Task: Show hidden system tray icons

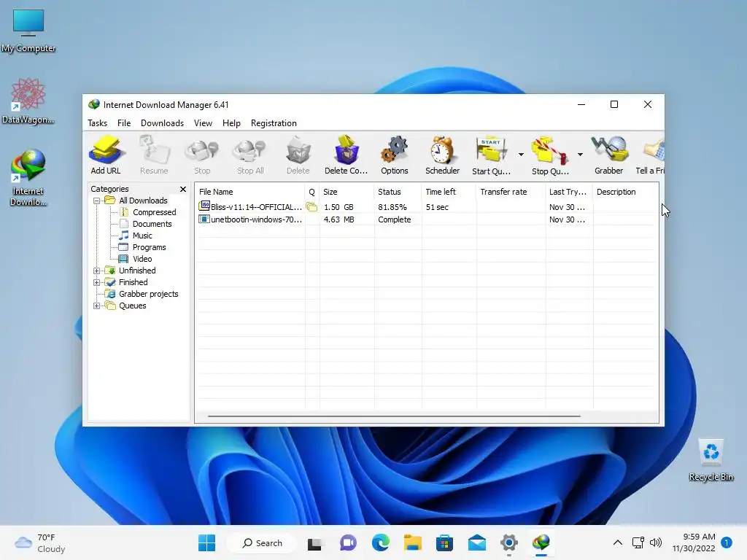Action: (x=617, y=542)
